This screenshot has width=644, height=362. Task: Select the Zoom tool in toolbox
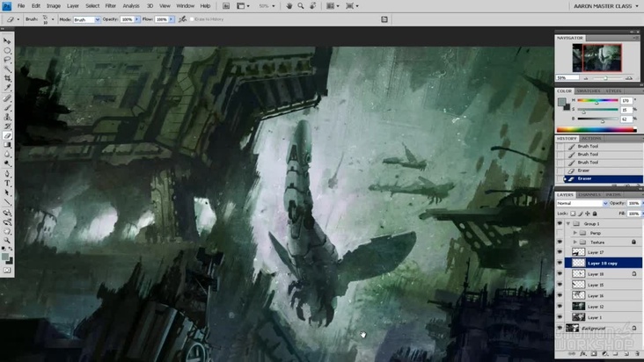(x=7, y=241)
